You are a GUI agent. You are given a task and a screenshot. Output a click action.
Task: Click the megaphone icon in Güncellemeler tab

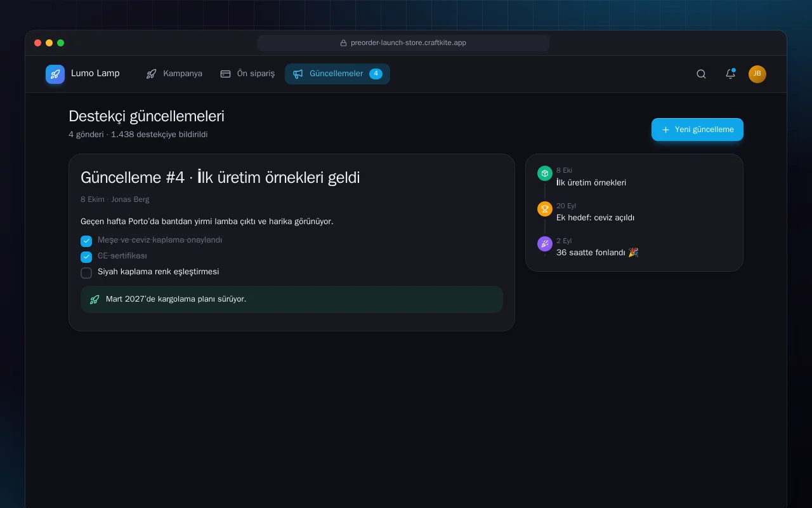[298, 74]
